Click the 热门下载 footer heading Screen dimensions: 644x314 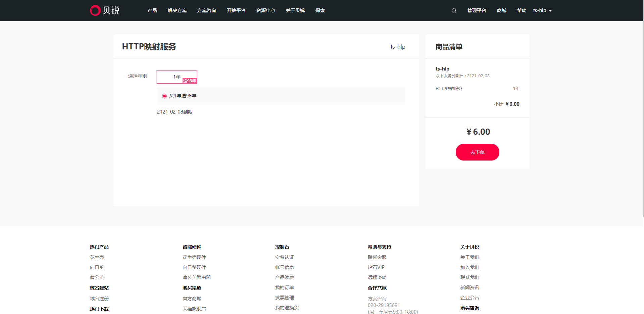99,309
